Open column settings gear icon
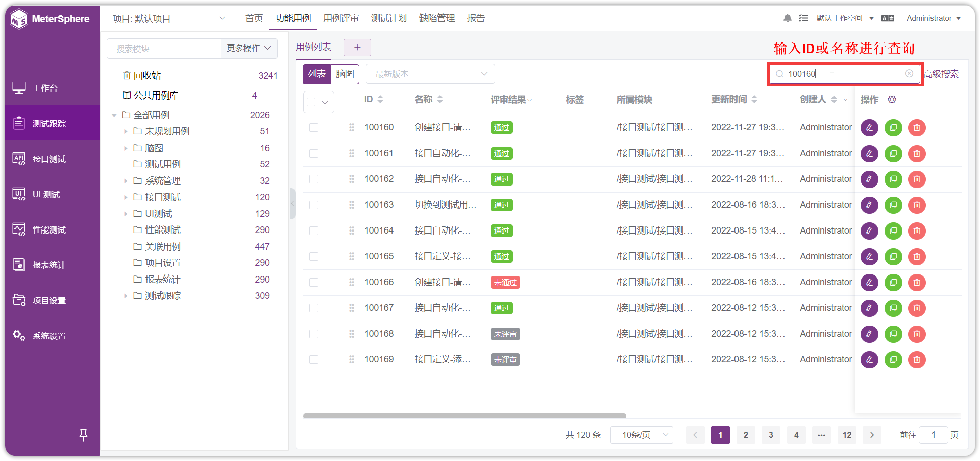Viewport: 980px width, 461px height. pyautogui.click(x=892, y=100)
